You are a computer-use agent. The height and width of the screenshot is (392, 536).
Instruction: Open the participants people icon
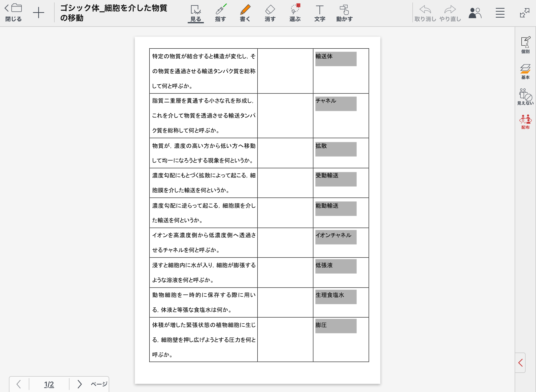(475, 13)
